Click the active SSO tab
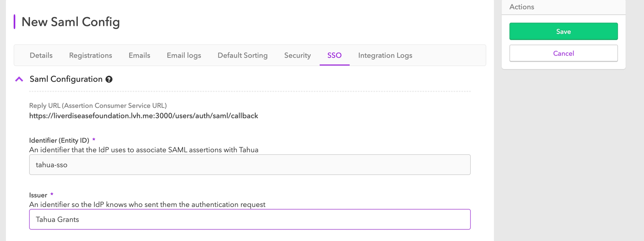The height and width of the screenshot is (241, 644). click(334, 55)
